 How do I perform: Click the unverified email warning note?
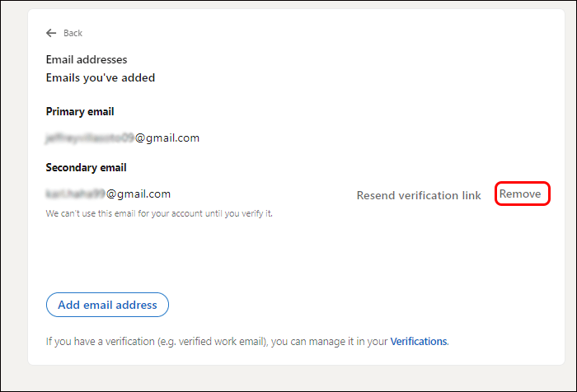[x=159, y=213]
